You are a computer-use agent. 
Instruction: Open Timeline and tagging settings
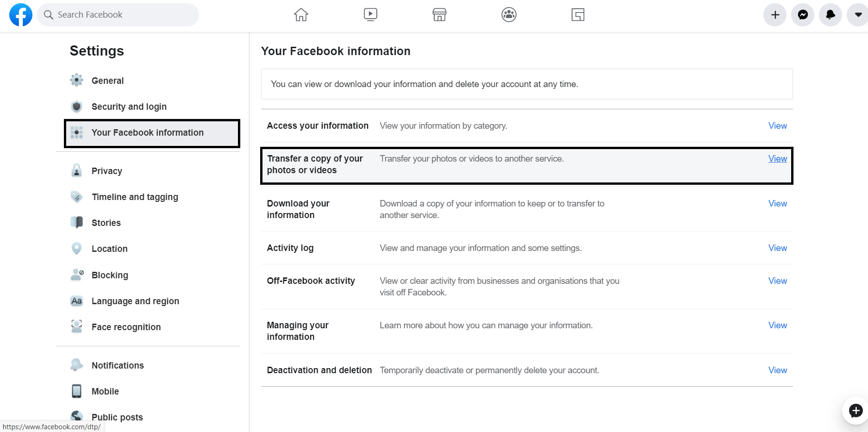point(135,197)
